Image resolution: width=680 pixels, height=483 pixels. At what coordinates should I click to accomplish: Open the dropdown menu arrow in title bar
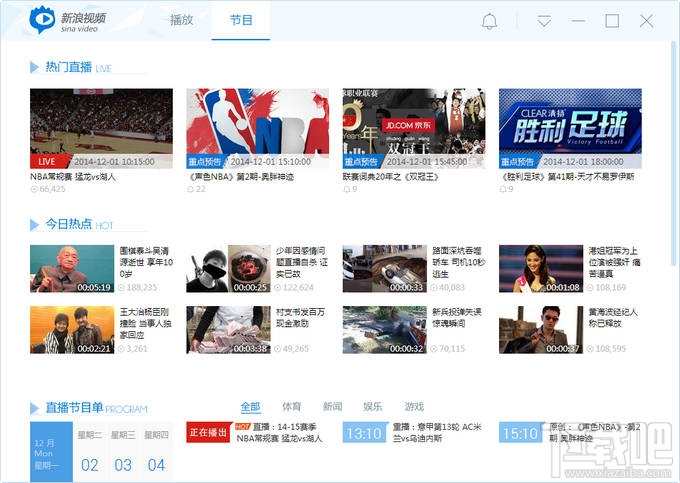(x=543, y=21)
